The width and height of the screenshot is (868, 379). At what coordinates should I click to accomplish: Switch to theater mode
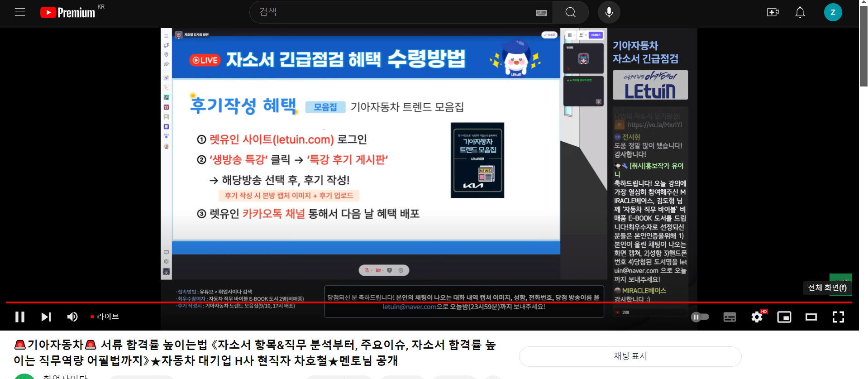coord(811,317)
